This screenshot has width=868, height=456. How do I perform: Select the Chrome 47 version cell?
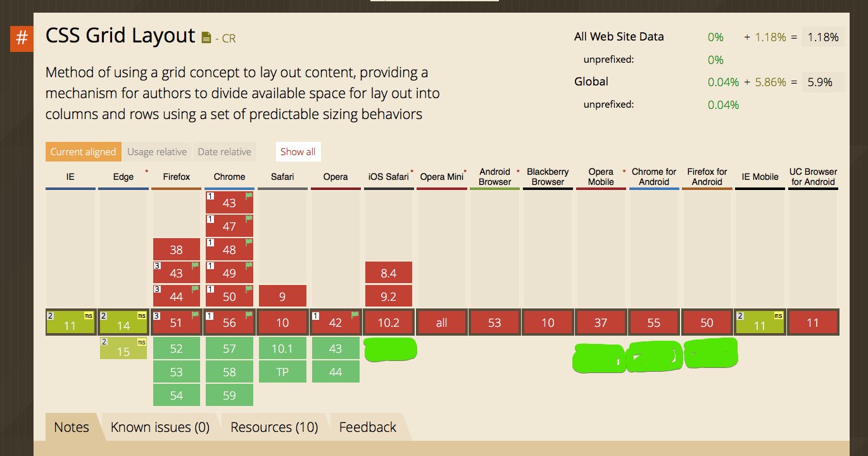(x=229, y=226)
